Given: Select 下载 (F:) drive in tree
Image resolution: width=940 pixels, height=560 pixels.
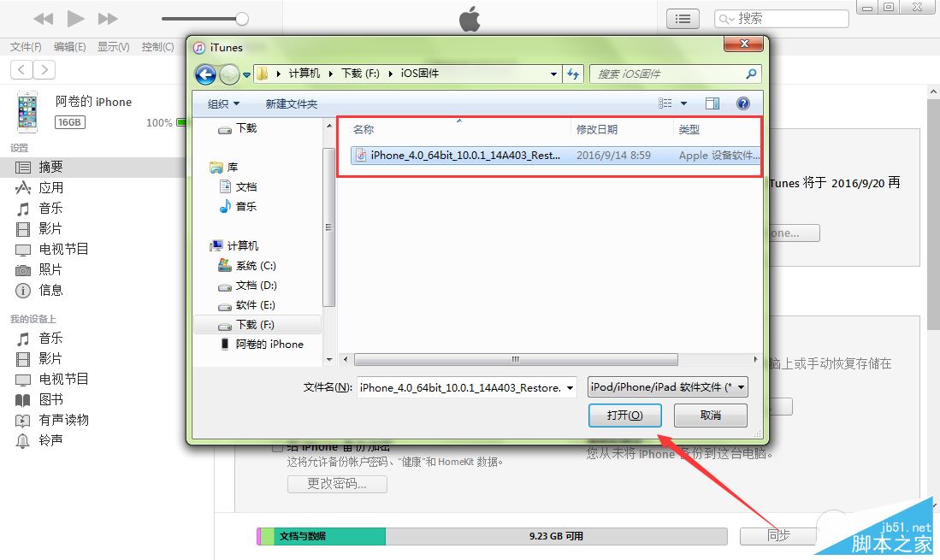Looking at the screenshot, I should [257, 325].
